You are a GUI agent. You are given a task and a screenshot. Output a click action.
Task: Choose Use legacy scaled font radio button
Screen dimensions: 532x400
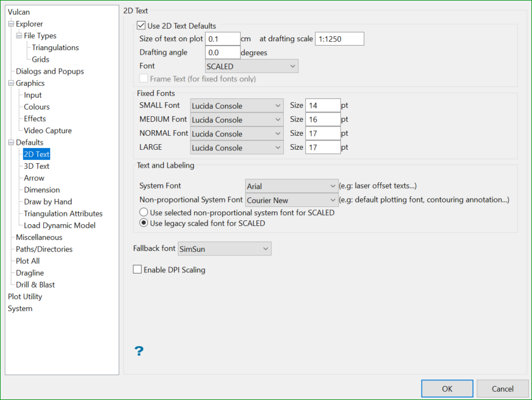pos(144,223)
